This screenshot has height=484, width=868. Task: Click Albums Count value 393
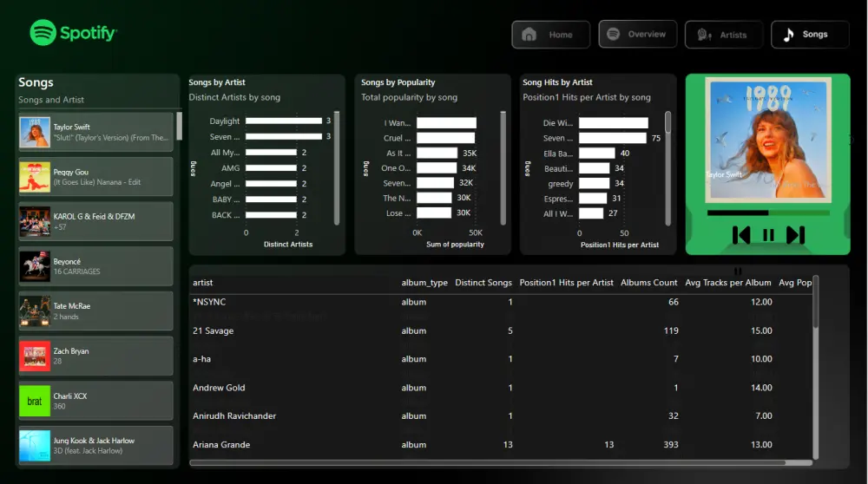pos(671,445)
